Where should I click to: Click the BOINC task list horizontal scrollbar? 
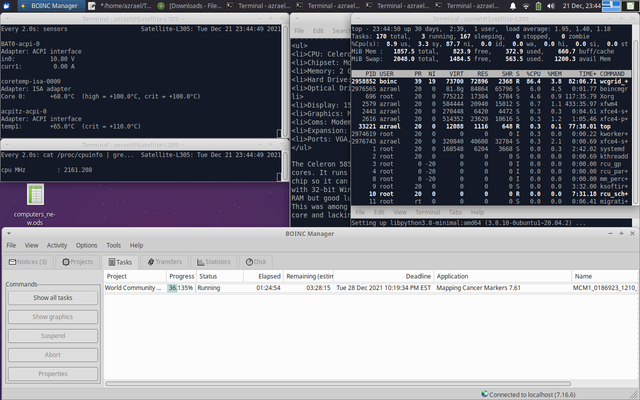[x=338, y=384]
